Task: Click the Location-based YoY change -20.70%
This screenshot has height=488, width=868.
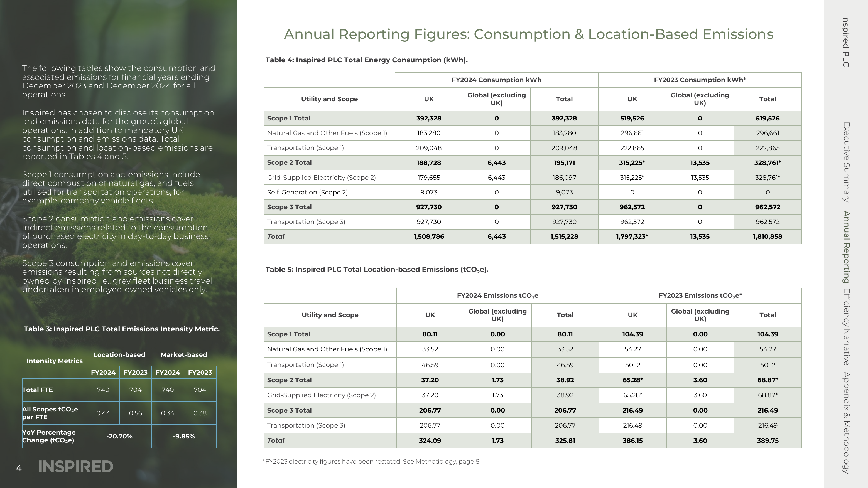Action: pyautogui.click(x=119, y=437)
